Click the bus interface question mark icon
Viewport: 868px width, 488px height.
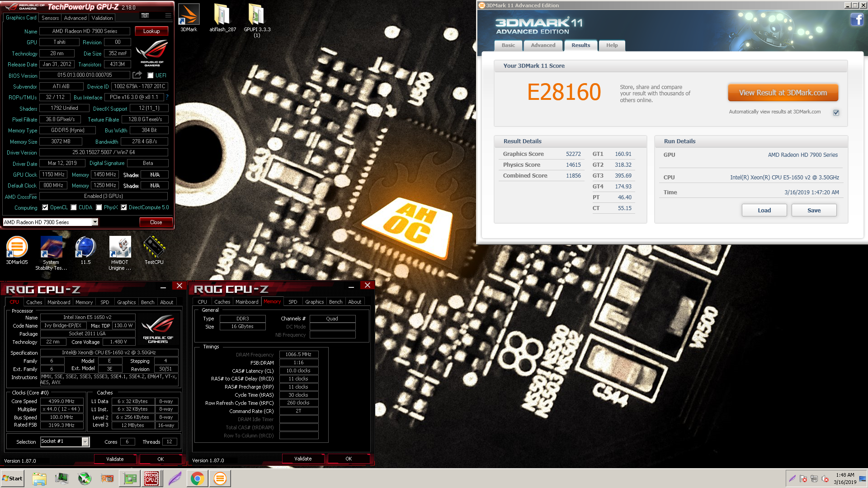[x=167, y=97]
